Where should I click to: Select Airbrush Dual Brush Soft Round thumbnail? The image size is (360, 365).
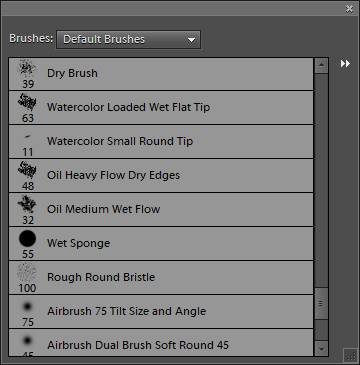pos(27,341)
